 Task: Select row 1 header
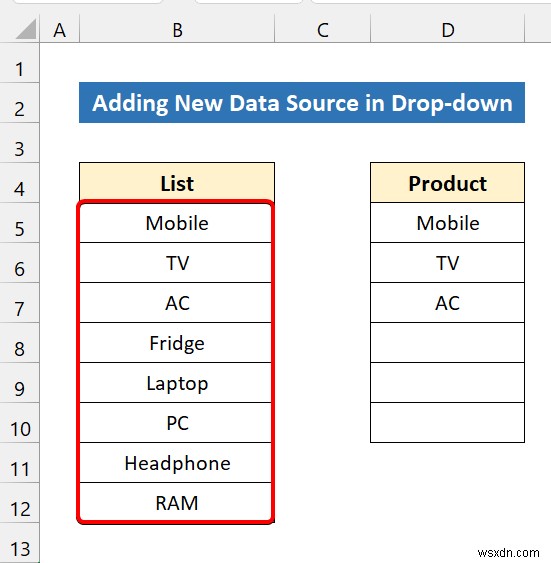tap(19, 63)
